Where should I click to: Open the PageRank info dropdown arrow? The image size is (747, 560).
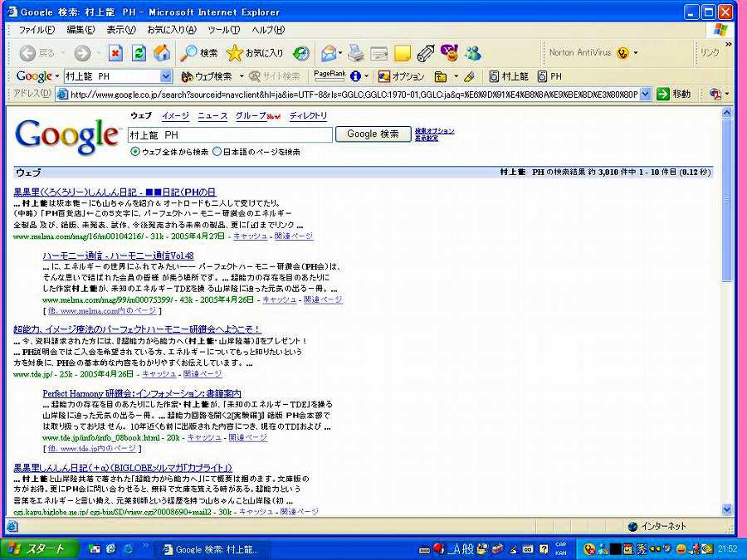[367, 76]
